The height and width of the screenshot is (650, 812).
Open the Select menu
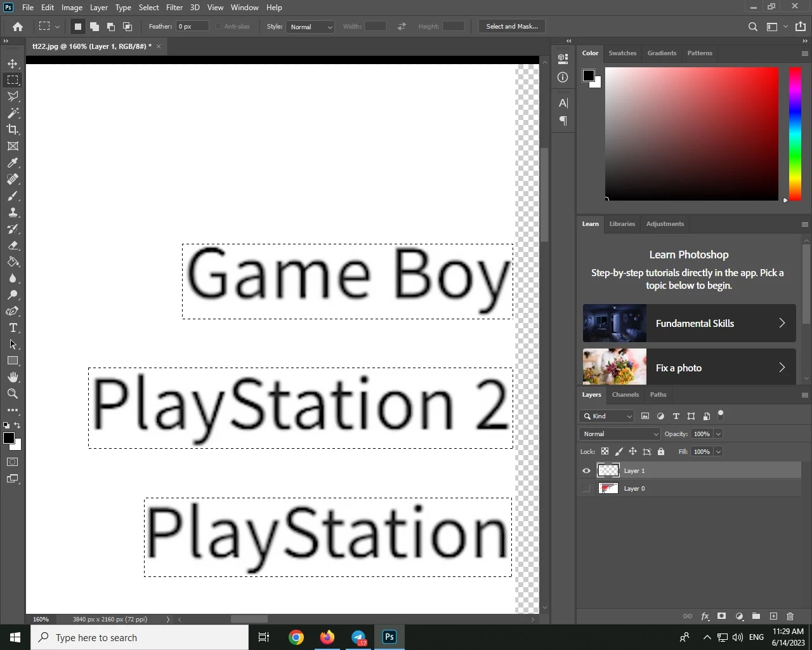[148, 8]
